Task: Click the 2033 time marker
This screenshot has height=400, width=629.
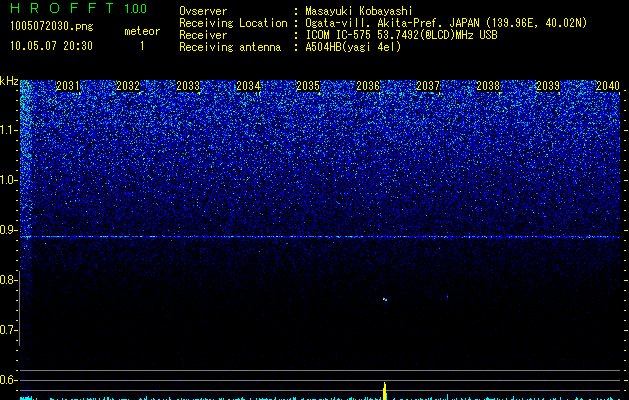Action: click(x=188, y=86)
